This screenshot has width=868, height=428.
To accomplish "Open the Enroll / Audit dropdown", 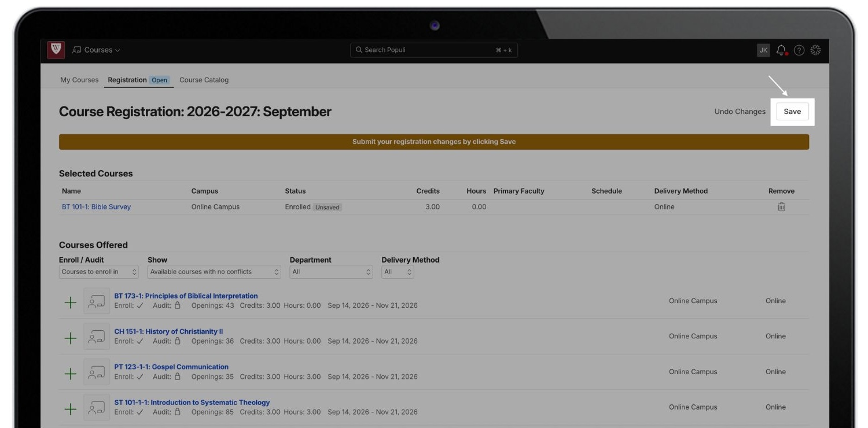I will [x=99, y=272].
